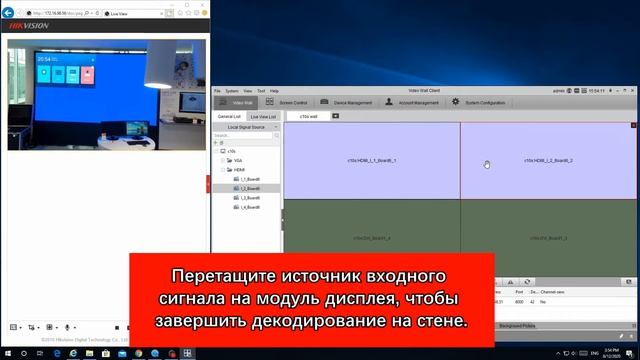Open window division dropdown in Live View
The width and height of the screenshot is (640, 360).
click(x=16, y=327)
